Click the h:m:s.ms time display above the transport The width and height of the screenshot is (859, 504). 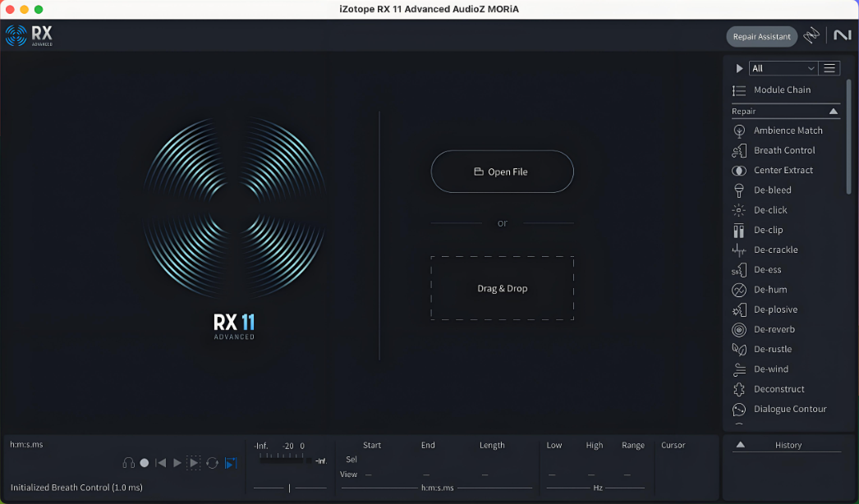tap(26, 444)
